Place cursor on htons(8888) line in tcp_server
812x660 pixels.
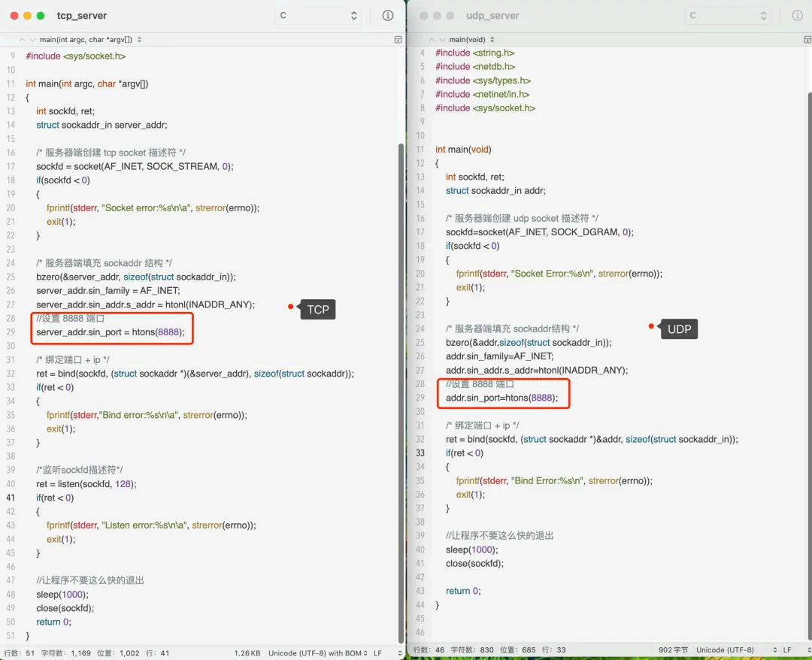click(110, 332)
